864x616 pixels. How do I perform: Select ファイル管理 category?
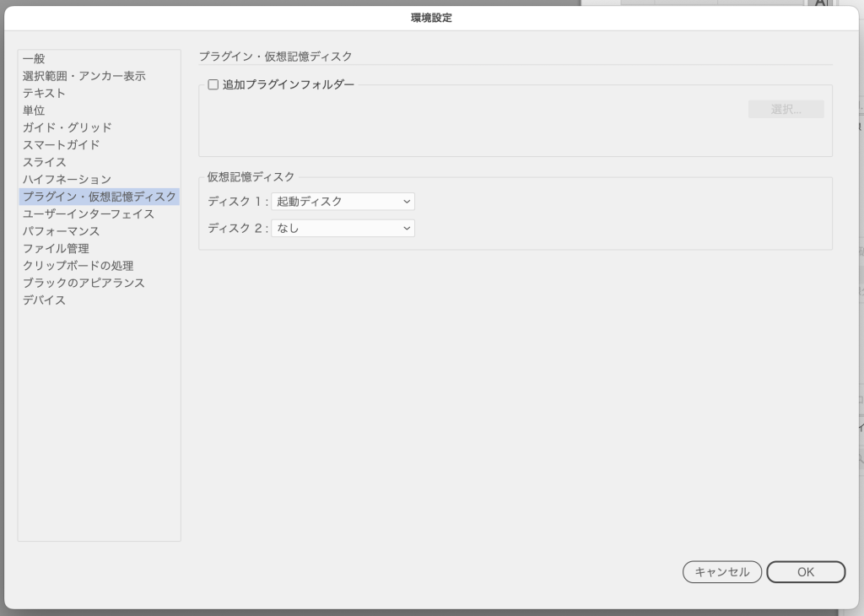(56, 249)
